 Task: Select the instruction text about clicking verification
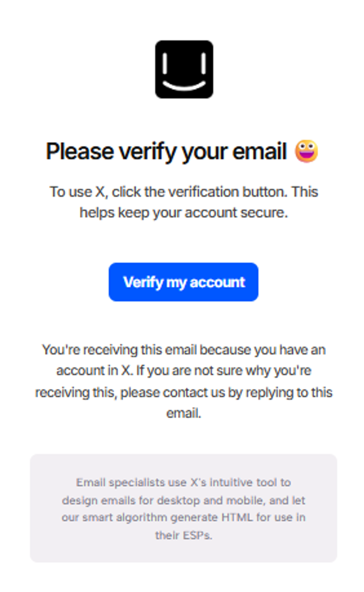tap(182, 202)
